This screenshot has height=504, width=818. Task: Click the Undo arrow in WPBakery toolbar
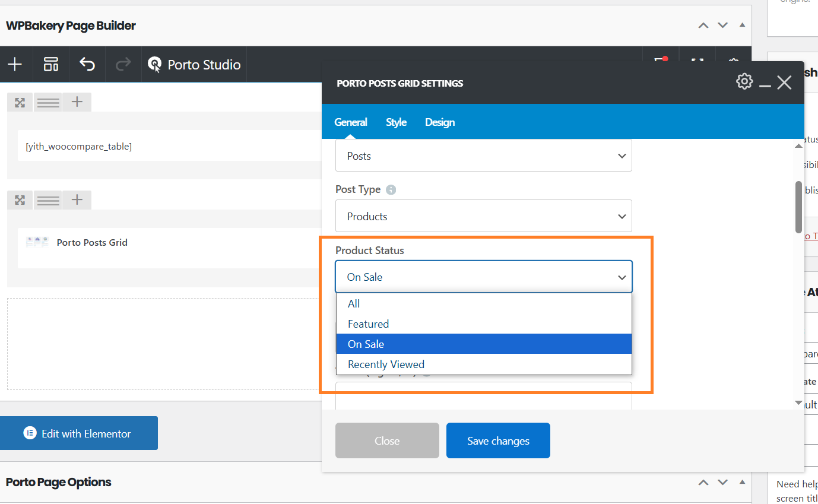(87, 64)
